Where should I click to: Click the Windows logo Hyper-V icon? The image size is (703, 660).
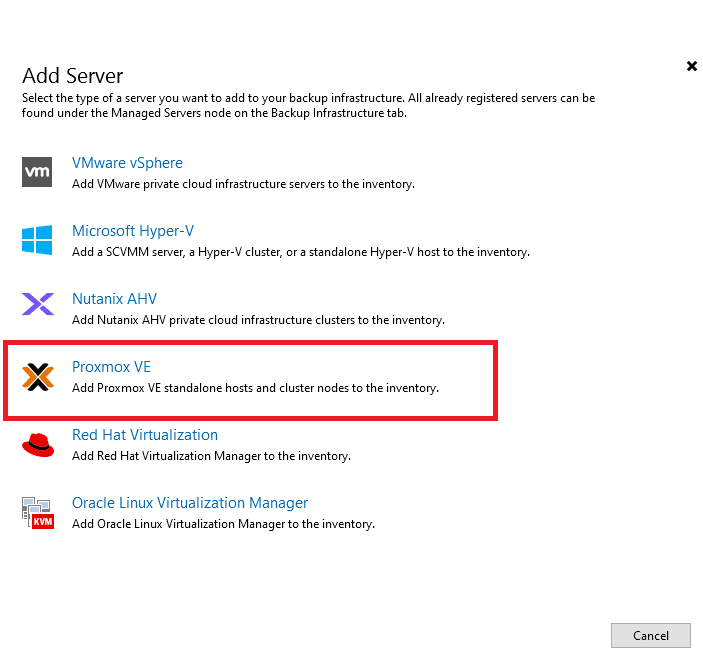pos(37,240)
